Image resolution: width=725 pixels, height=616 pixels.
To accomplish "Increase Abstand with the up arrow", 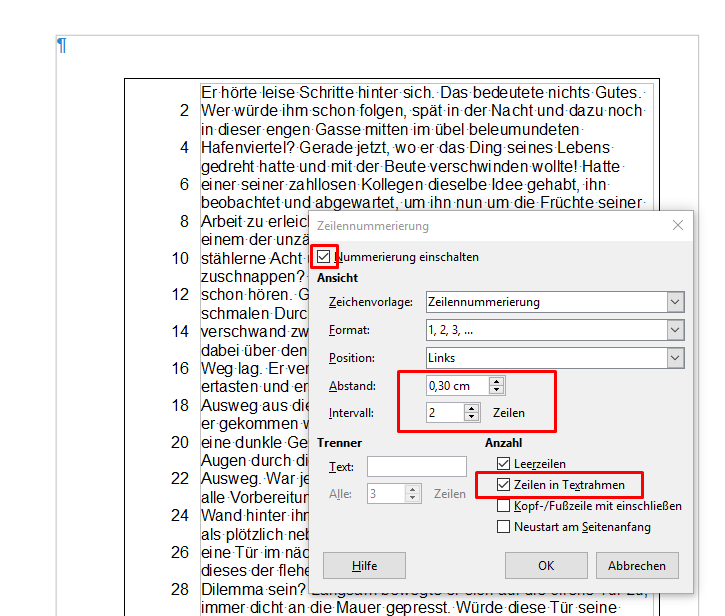I will (497, 381).
